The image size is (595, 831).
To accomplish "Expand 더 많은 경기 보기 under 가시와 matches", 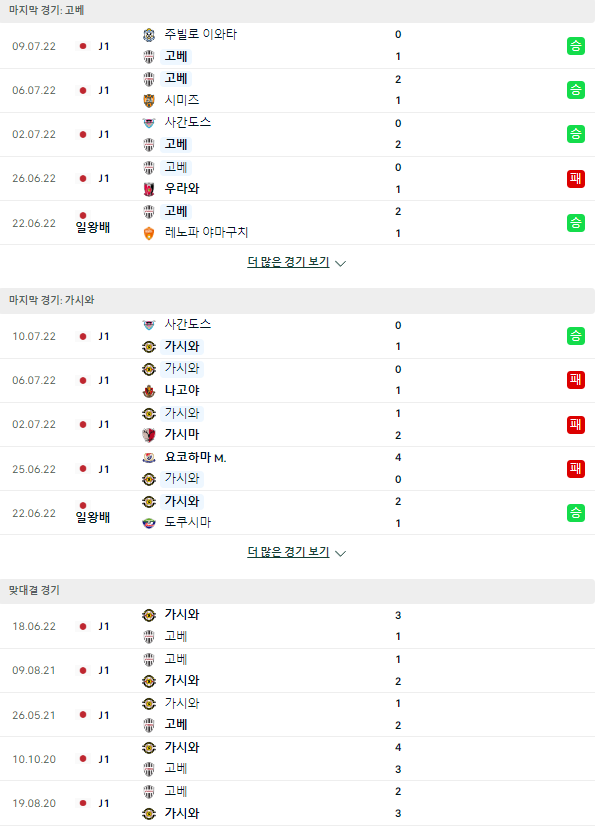I will [x=288, y=552].
